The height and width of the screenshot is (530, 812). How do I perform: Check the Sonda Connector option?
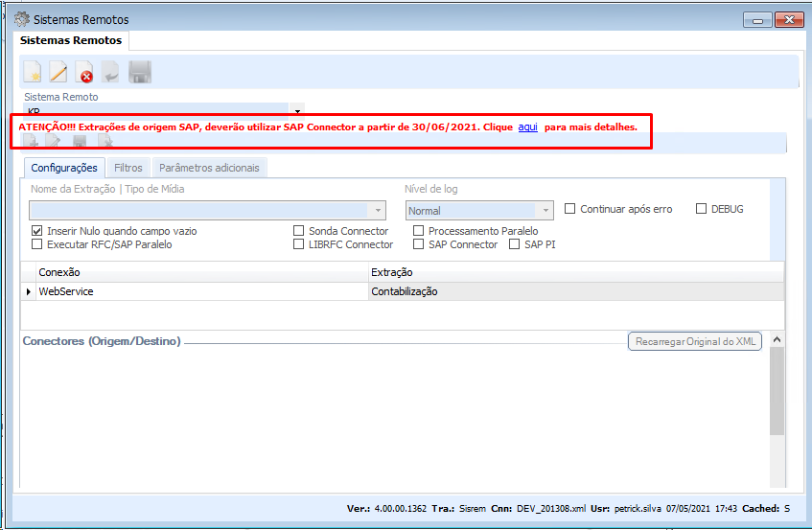298,231
